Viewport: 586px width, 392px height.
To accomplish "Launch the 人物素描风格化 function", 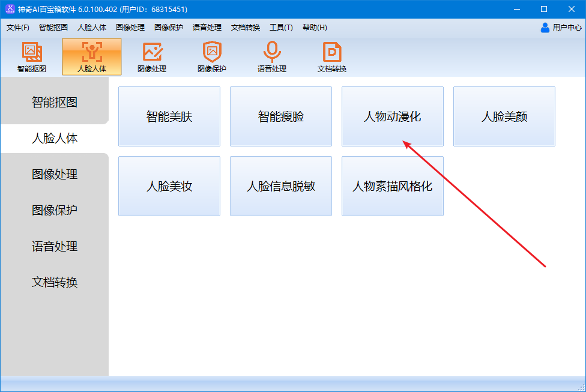I will (393, 186).
